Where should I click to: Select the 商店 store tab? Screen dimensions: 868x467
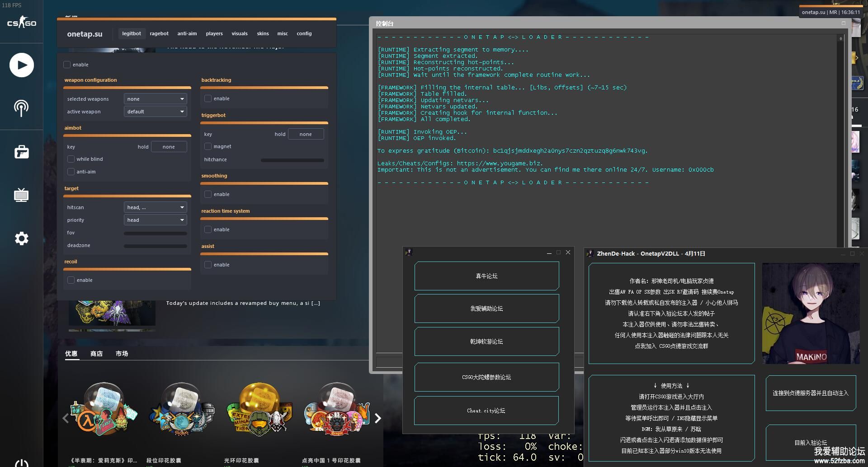click(x=96, y=354)
